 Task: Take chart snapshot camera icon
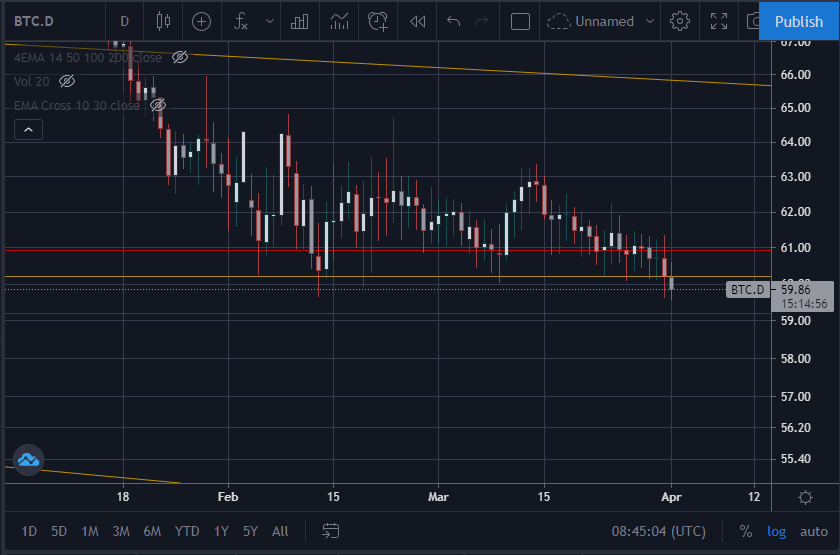pyautogui.click(x=753, y=21)
